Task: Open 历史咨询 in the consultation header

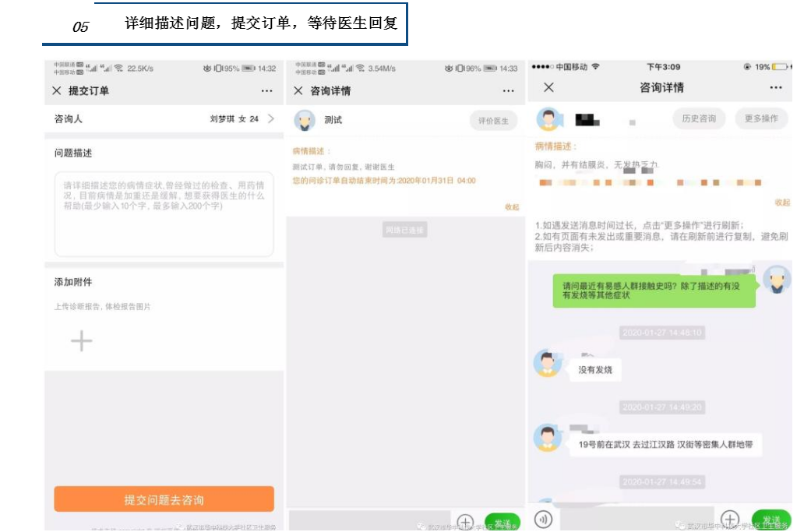Action: 698,119
